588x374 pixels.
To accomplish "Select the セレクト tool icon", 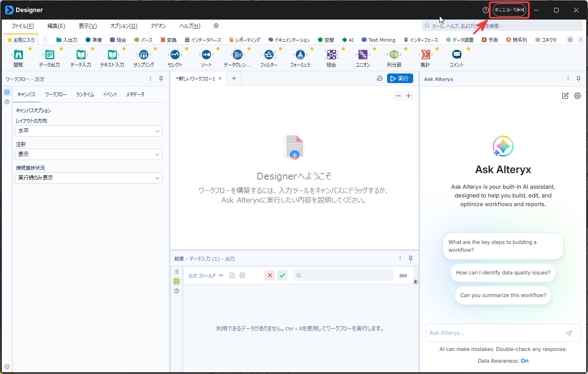I will tap(175, 55).
